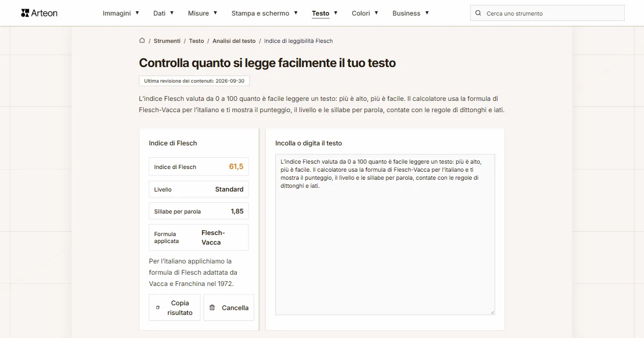Click inside the text input area
The width and height of the screenshot is (644, 338).
(x=385, y=234)
